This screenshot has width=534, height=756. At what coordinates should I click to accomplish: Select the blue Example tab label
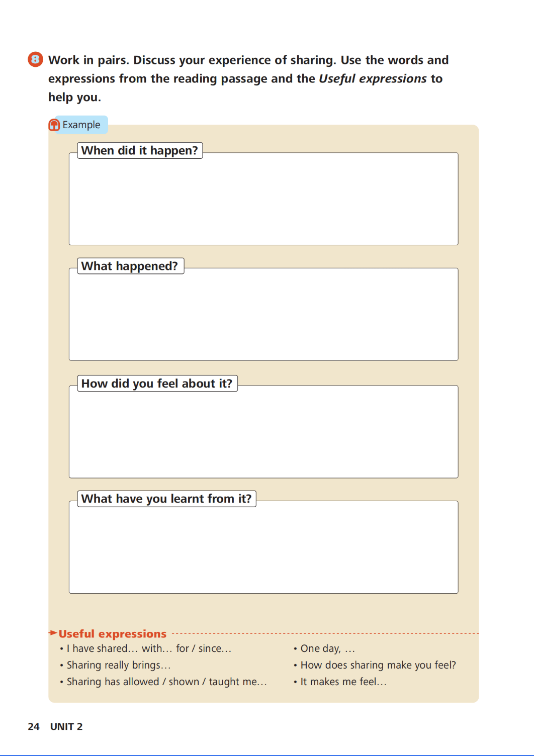(x=81, y=125)
